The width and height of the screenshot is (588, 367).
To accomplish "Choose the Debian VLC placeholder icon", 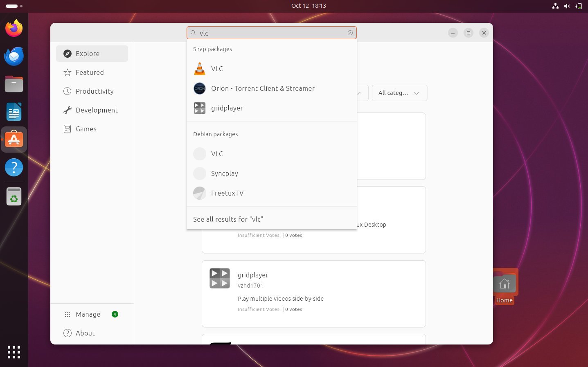I will [199, 154].
